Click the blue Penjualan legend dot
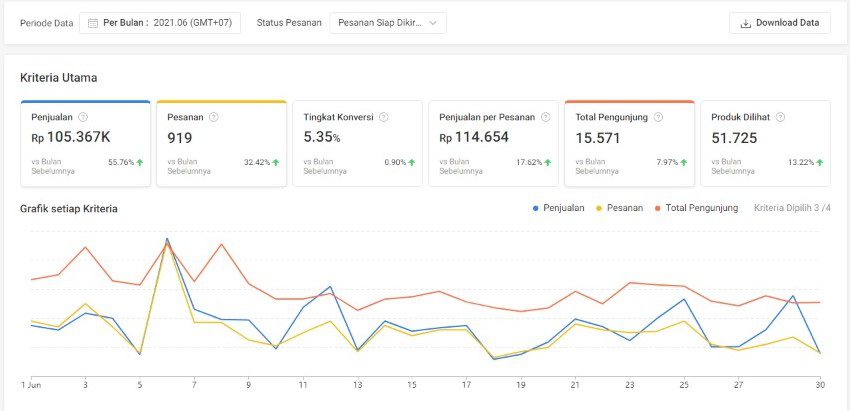Image resolution: width=850 pixels, height=411 pixels. tap(536, 208)
